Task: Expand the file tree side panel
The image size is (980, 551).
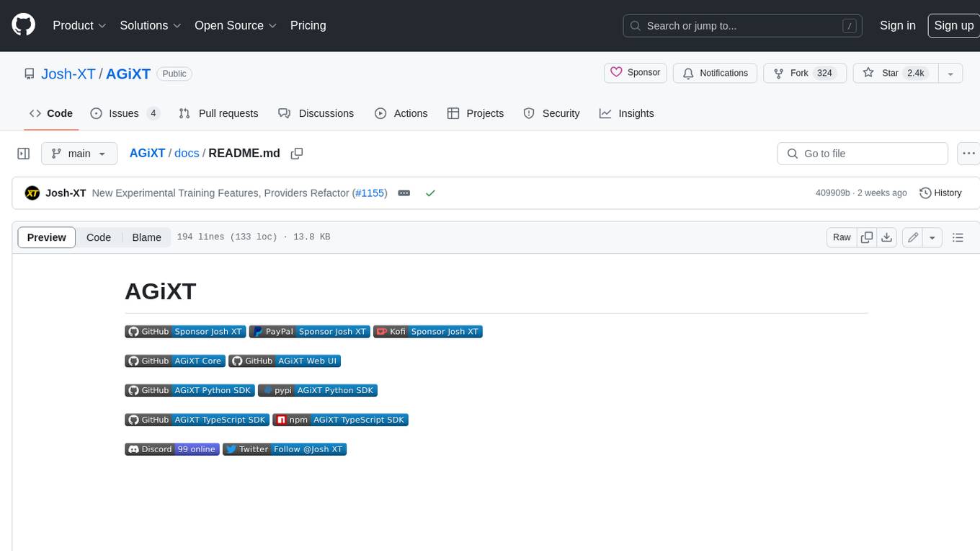Action: pyautogui.click(x=24, y=154)
